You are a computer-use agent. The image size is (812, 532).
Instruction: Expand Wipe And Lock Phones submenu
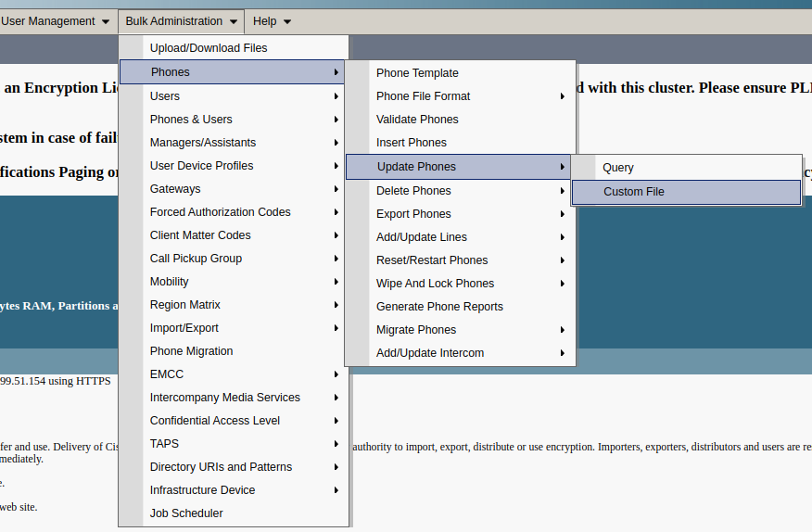pyautogui.click(x=435, y=284)
